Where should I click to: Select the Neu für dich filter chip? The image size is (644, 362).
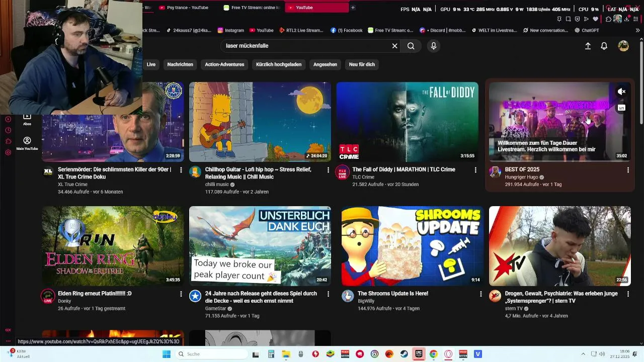(x=362, y=64)
